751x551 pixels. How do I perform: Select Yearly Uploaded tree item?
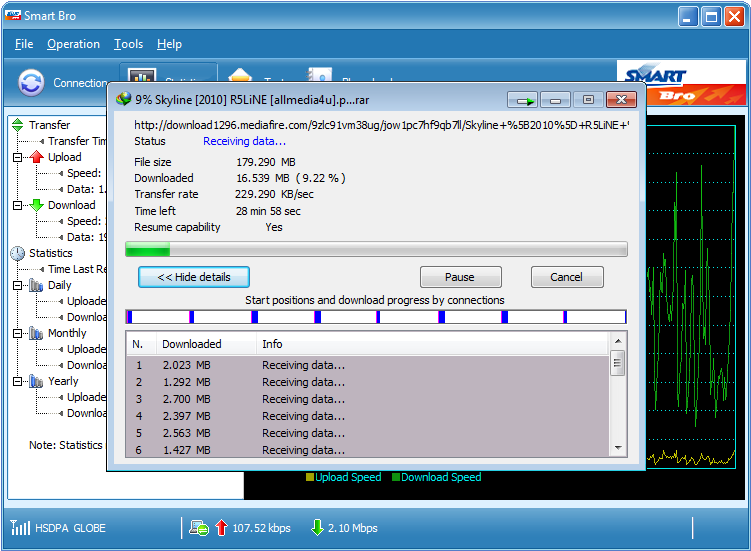(86, 397)
